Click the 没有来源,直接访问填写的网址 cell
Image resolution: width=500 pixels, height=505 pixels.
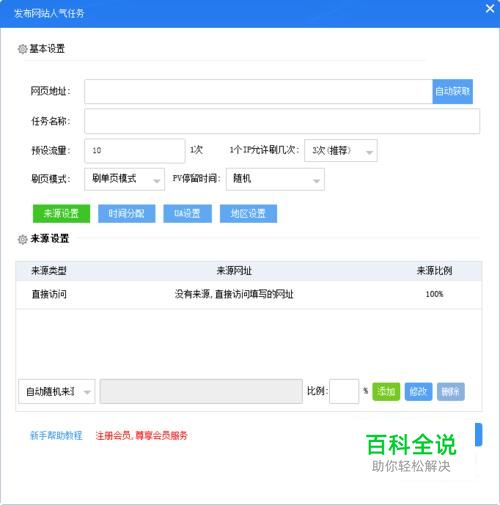(x=234, y=294)
